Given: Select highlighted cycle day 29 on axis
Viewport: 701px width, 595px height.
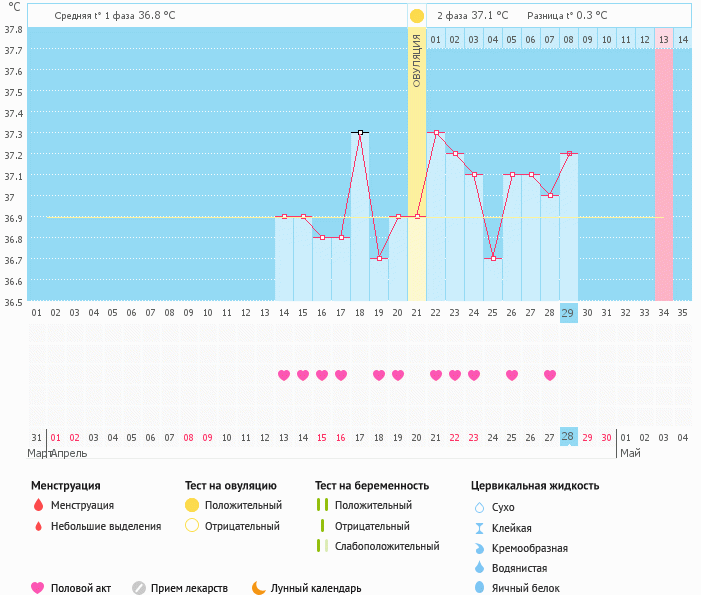Looking at the screenshot, I should point(568,313).
